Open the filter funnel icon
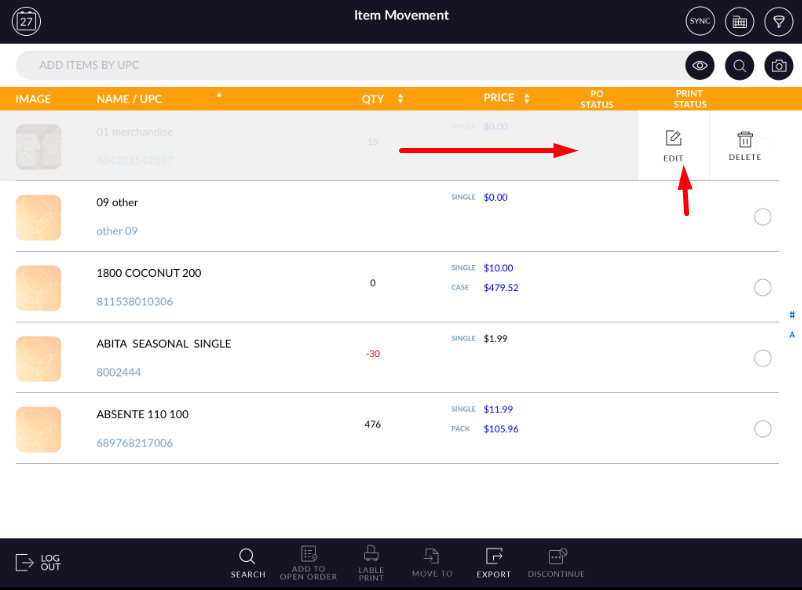The image size is (802, 590). (777, 21)
